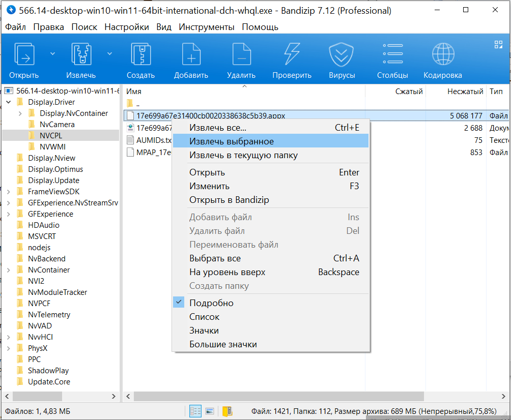Image resolution: width=511 pixels, height=420 pixels.
Task: Click the Проверить lightning icon
Action: click(292, 54)
